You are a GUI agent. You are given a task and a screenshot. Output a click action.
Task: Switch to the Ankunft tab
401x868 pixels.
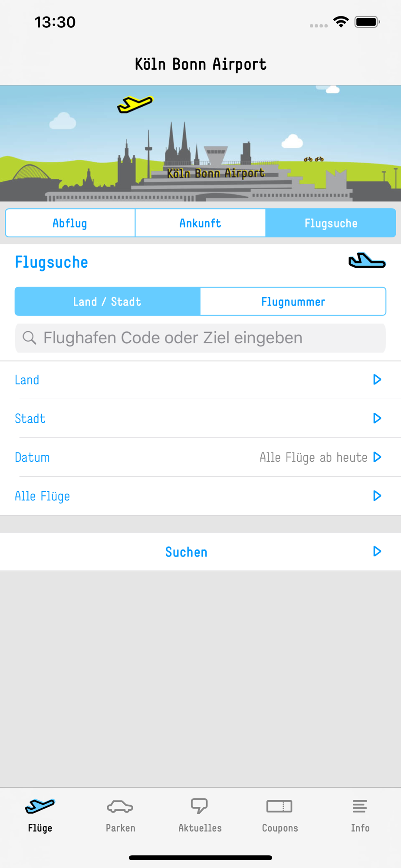200,223
